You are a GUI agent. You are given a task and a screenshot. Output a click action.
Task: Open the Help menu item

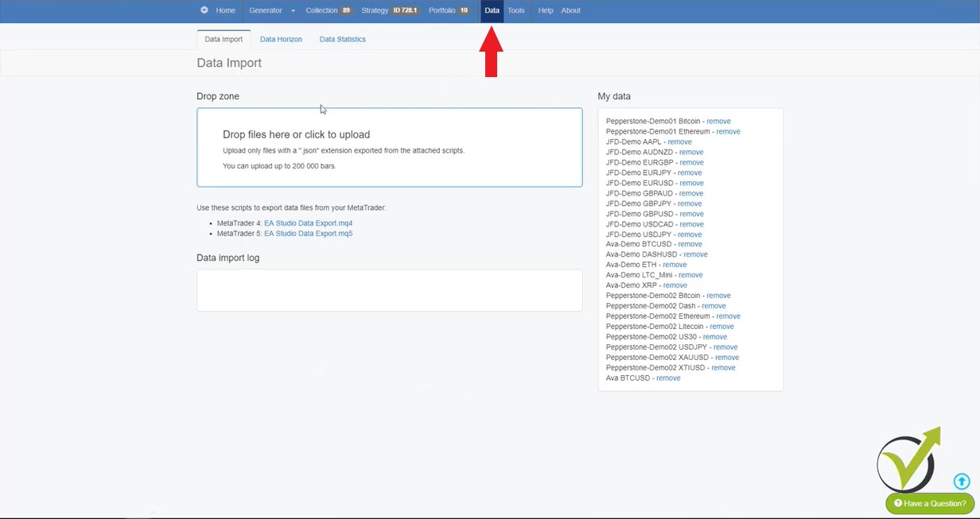[x=545, y=10]
